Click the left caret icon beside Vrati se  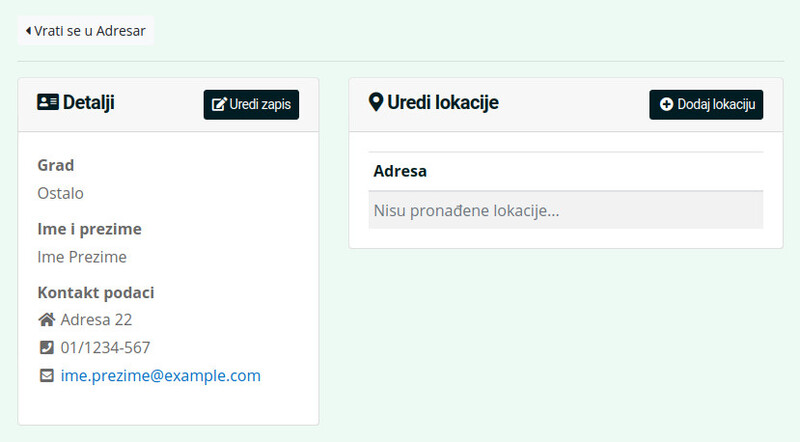(29, 31)
